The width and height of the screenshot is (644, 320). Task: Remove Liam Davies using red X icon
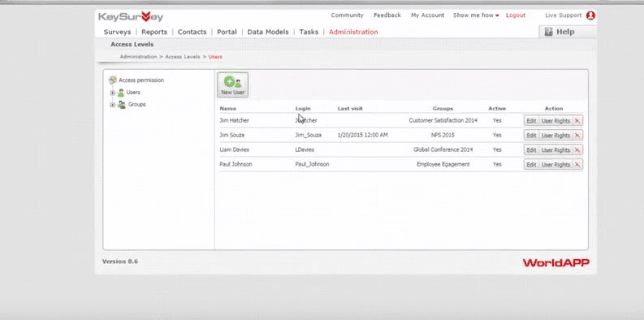tap(577, 150)
